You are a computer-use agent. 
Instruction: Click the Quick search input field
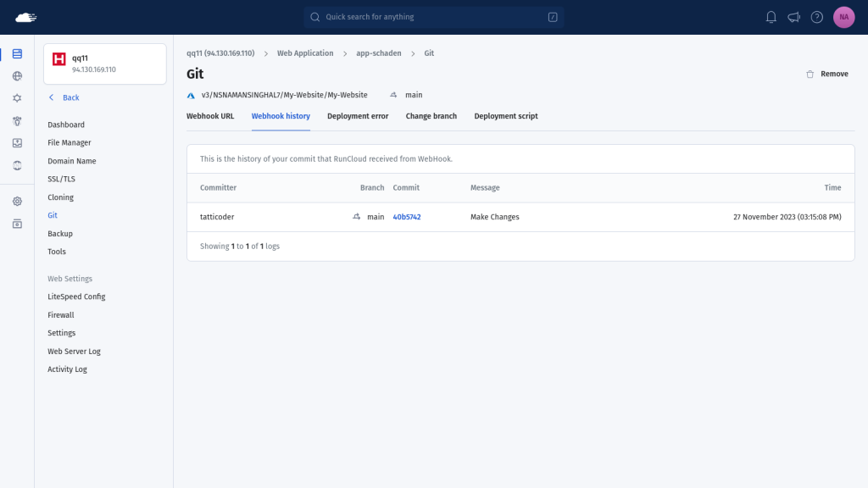(433, 17)
